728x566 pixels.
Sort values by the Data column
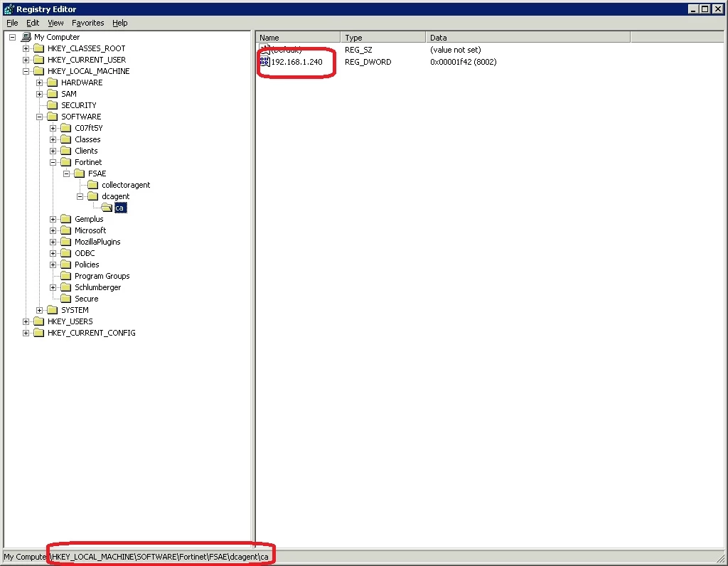[x=528, y=38]
